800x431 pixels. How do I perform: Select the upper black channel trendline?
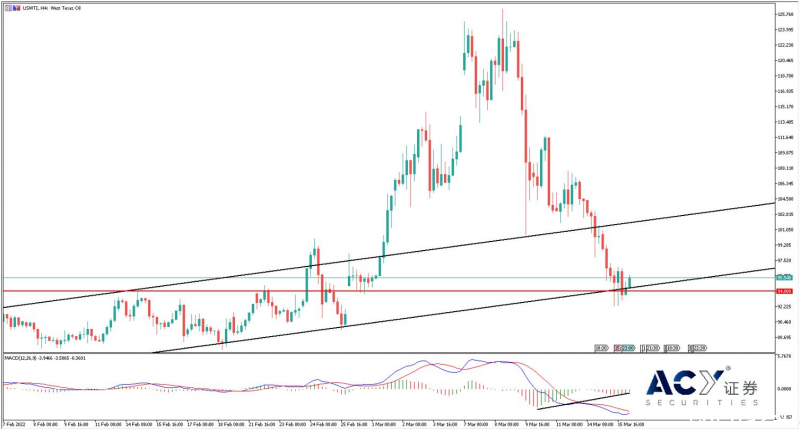click(x=389, y=255)
